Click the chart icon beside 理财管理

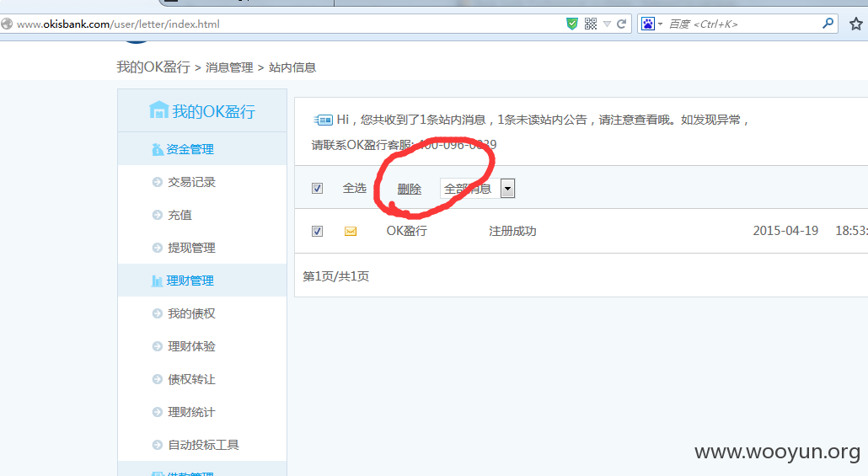coord(158,281)
